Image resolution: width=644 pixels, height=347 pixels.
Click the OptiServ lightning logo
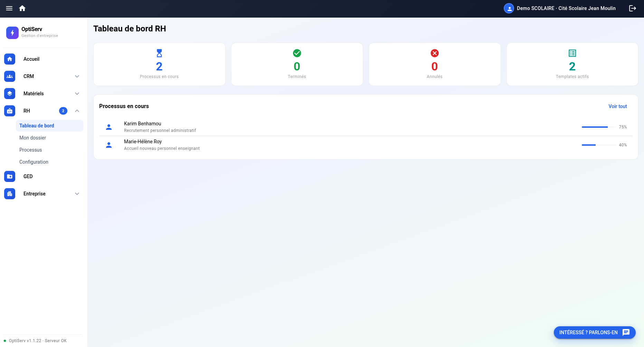[x=12, y=33]
